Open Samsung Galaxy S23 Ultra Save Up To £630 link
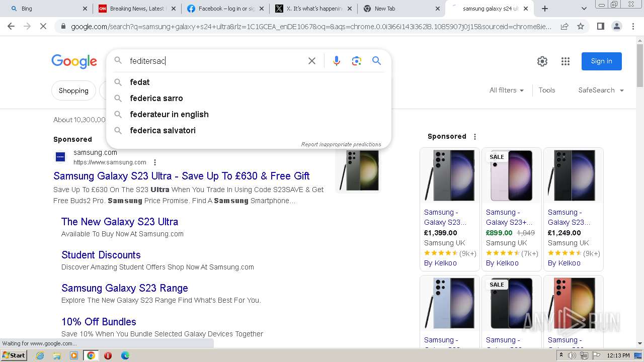The width and height of the screenshot is (644, 362). pos(182,176)
